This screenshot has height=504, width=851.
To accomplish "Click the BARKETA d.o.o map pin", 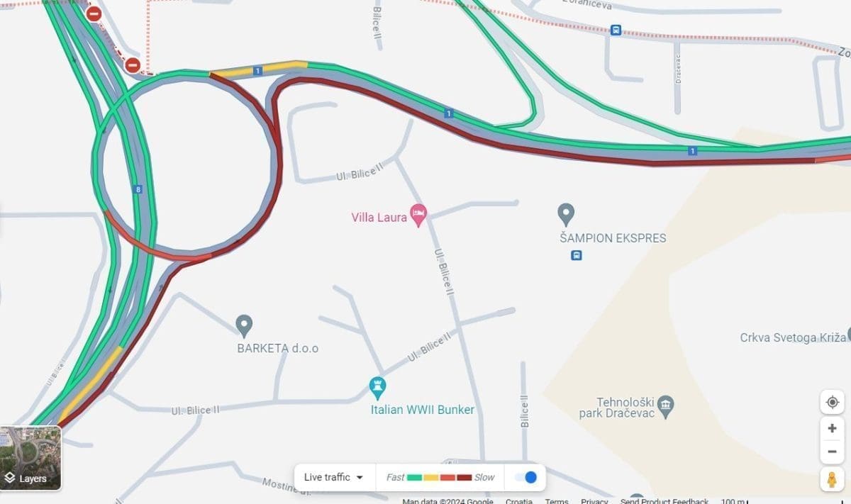I will coord(244,326).
